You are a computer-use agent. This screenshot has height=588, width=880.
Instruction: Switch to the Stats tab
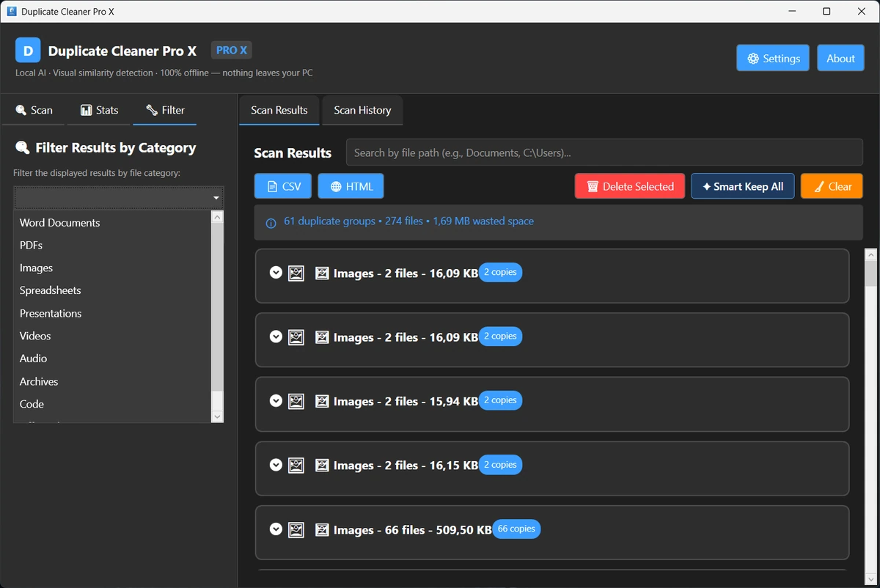(x=99, y=110)
